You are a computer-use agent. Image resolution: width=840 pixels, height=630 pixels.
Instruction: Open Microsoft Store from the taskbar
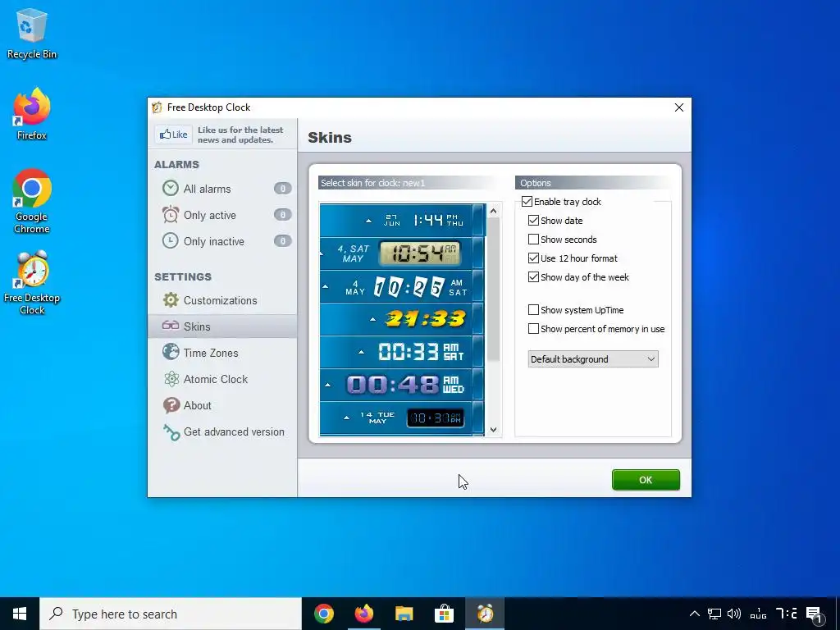pyautogui.click(x=444, y=614)
